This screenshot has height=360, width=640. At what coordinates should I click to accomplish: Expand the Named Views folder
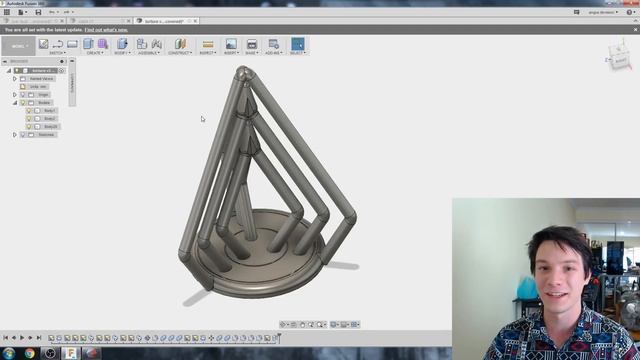tap(15, 78)
